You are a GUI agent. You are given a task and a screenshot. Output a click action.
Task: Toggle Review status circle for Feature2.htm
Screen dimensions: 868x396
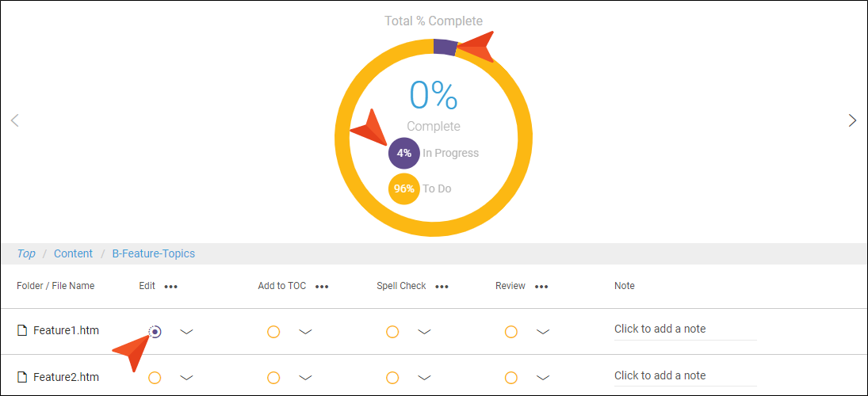(x=511, y=379)
